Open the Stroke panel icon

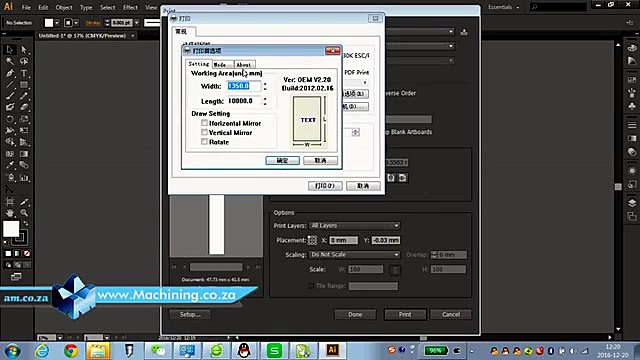click(632, 125)
